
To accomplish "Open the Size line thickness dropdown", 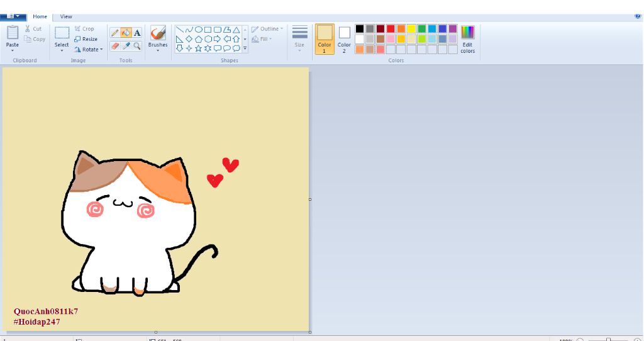I will (x=299, y=39).
